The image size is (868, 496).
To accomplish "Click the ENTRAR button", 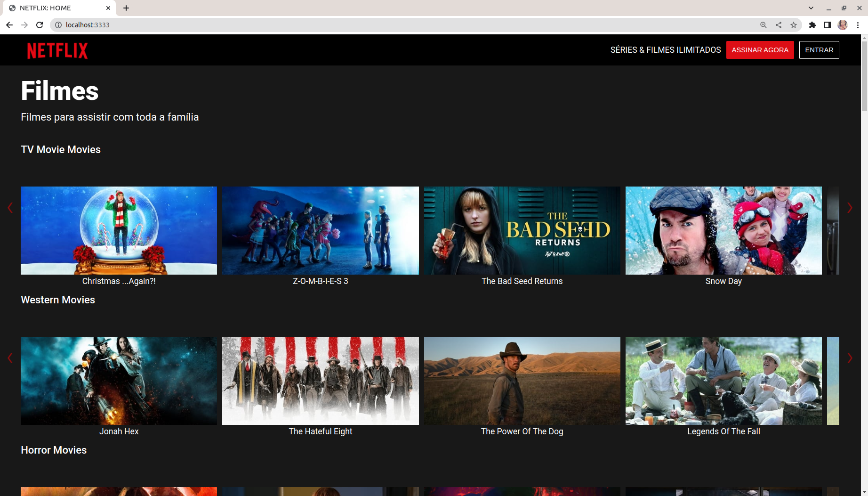I will click(819, 49).
